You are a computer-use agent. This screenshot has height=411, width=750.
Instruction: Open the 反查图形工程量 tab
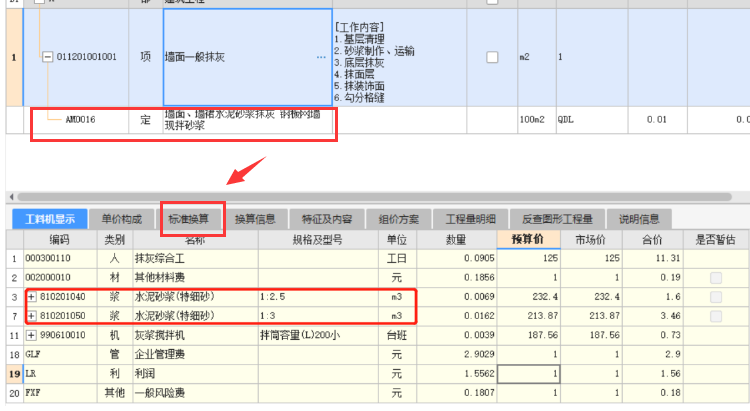click(x=557, y=219)
